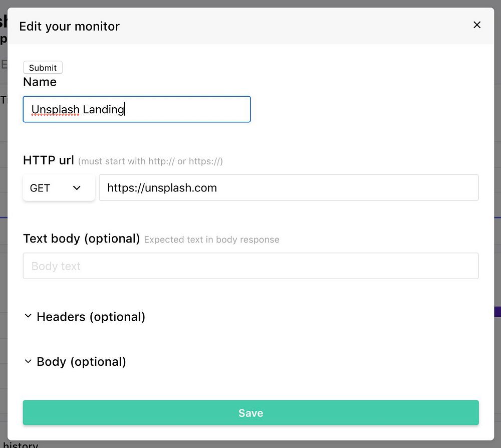Click the must start with http:// hint
501x448 pixels.
pyautogui.click(x=150, y=161)
